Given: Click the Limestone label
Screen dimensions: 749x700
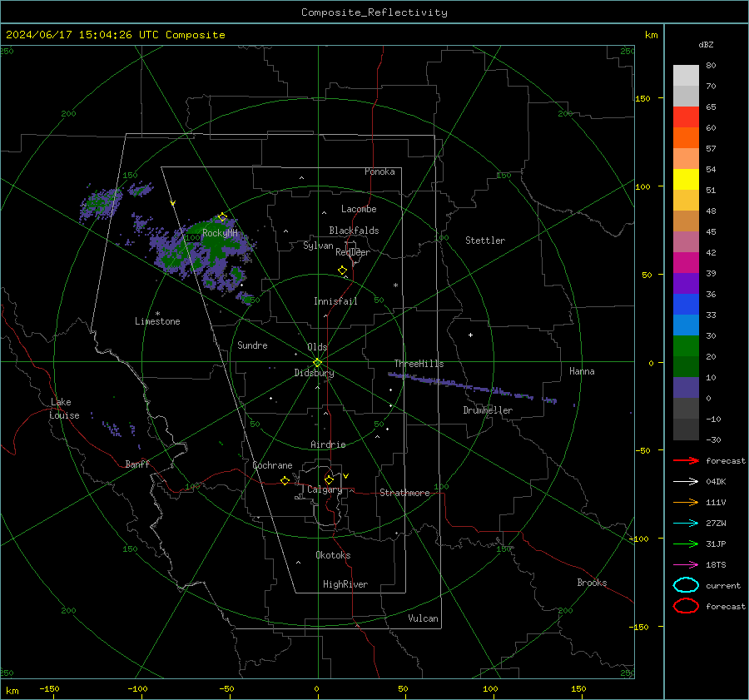Looking at the screenshot, I should click(157, 321).
